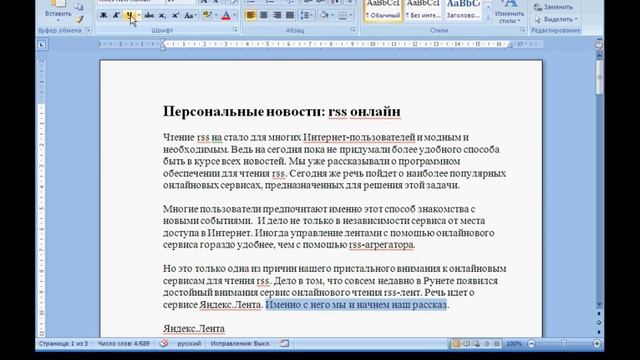This screenshot has height=360, width=640.
Task: Toggle underline (Ч) formatting
Action: (x=129, y=16)
